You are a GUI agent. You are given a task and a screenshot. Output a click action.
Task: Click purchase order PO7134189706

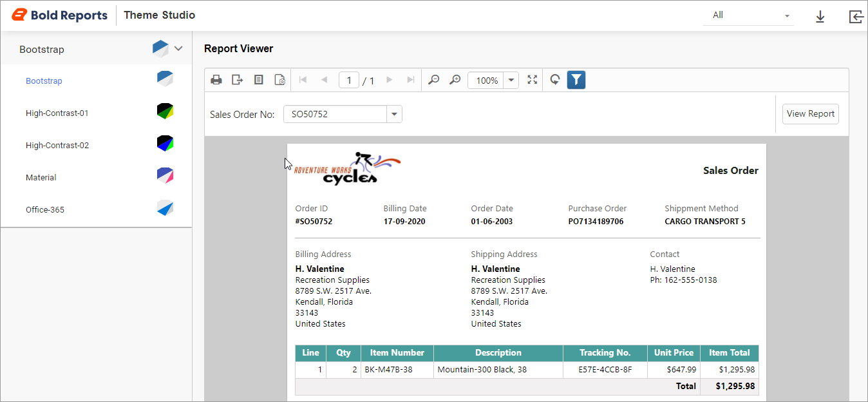click(596, 222)
